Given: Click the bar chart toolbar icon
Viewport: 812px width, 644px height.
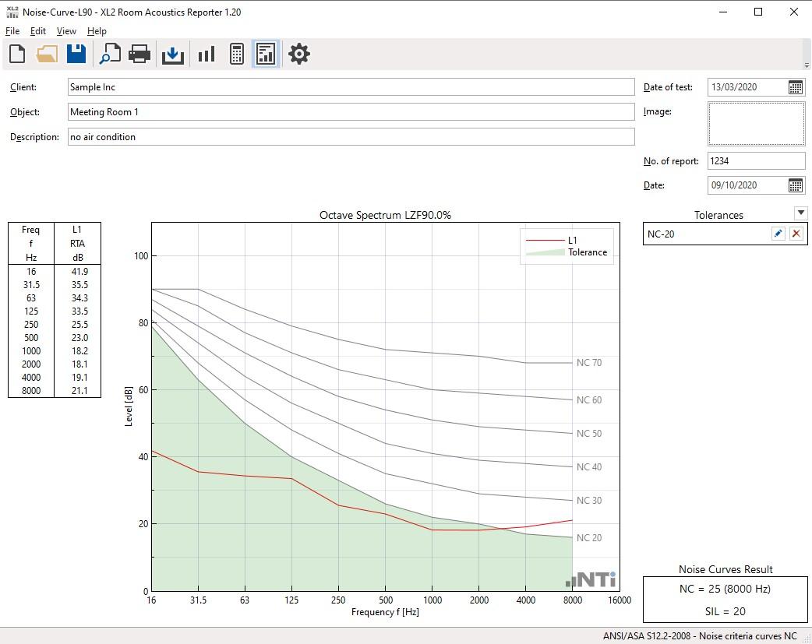Looking at the screenshot, I should coord(207,54).
